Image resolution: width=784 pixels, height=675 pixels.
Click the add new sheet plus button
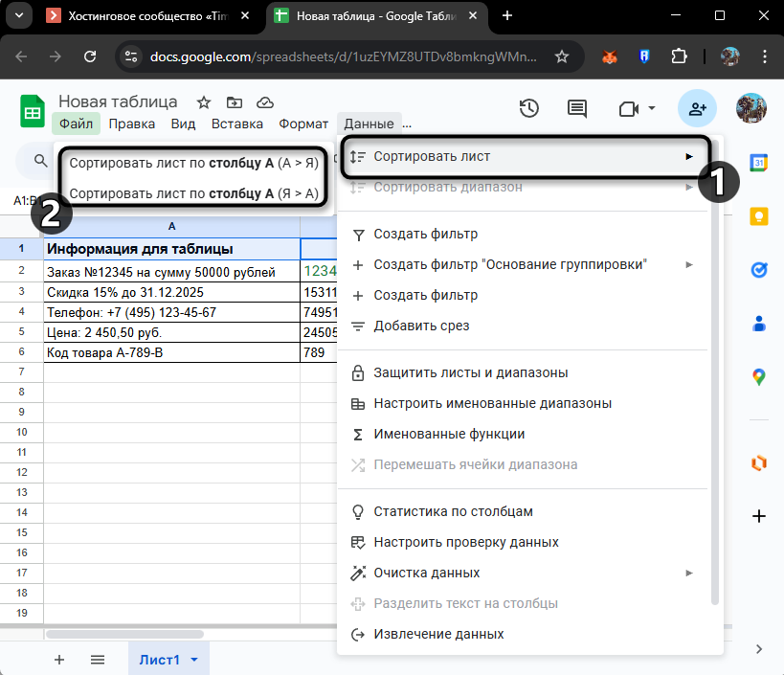click(59, 660)
